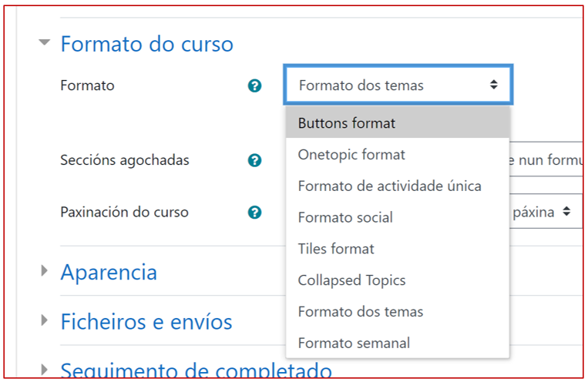This screenshot has width=588, height=382.
Task: Expand the Seguimento de completado arrow
Action: (x=45, y=370)
